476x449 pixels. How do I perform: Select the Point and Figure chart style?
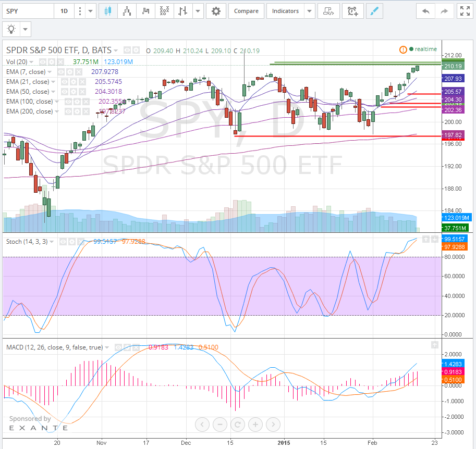click(x=164, y=11)
